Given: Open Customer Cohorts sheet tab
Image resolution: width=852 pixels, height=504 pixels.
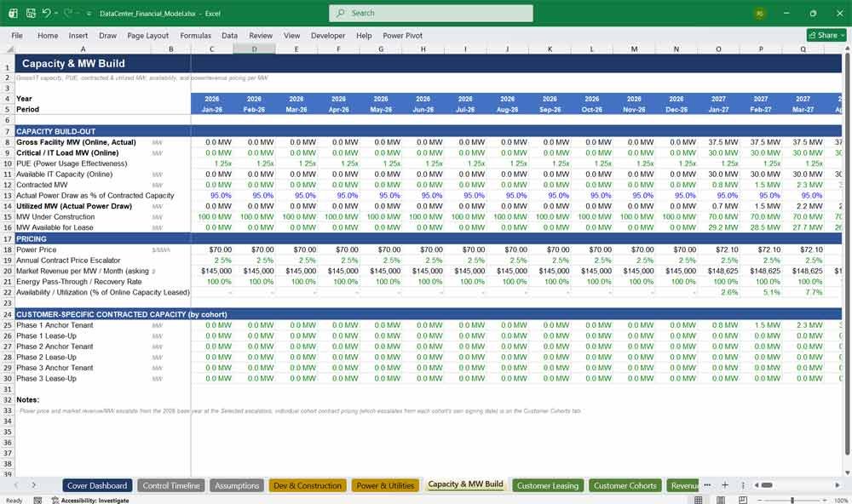Looking at the screenshot, I should tap(625, 485).
